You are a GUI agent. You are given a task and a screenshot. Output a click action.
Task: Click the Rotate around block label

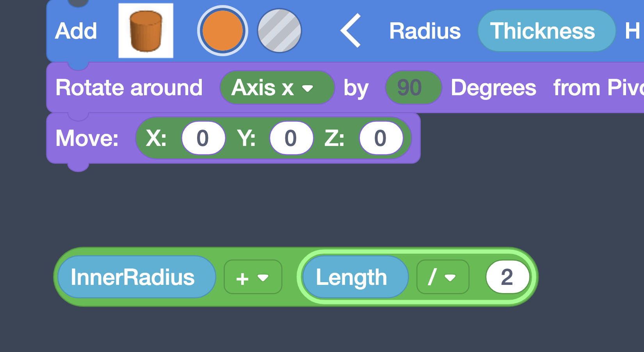[x=129, y=87]
